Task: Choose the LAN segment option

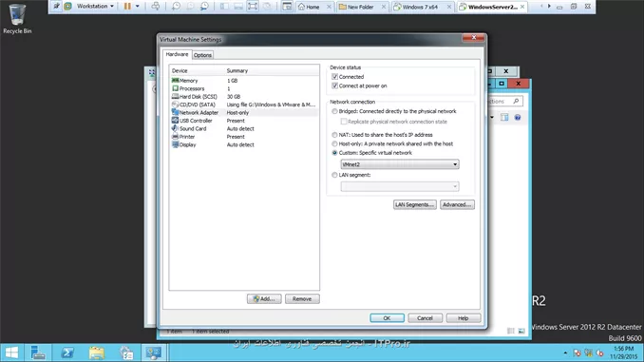Action: [x=334, y=175]
